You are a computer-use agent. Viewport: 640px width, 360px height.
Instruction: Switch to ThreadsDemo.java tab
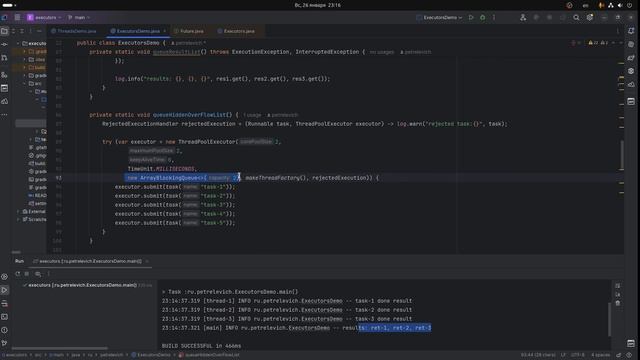coord(74,31)
